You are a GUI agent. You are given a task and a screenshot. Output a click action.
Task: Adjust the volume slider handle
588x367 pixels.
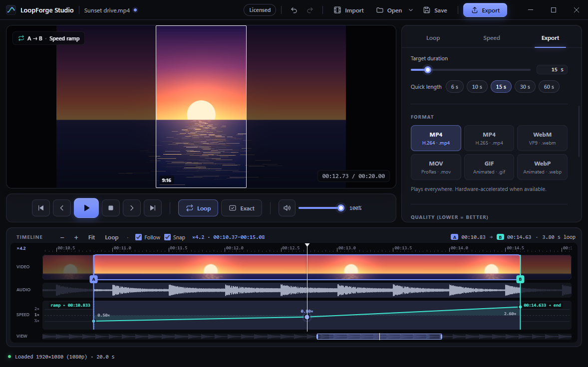(341, 208)
